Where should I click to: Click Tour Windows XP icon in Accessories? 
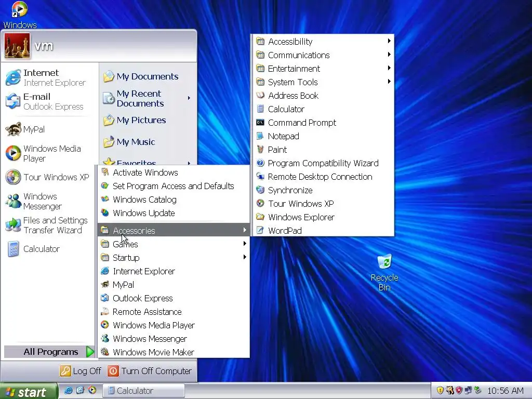coord(260,204)
